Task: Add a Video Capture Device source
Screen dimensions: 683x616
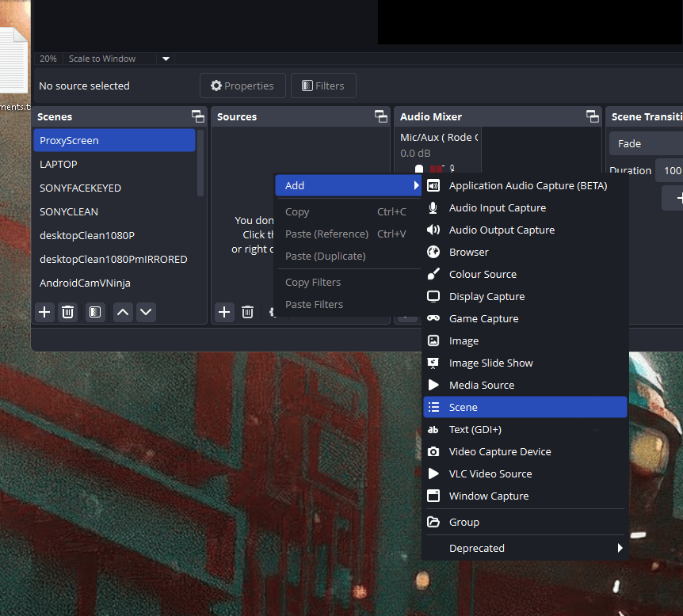Action: [525, 452]
